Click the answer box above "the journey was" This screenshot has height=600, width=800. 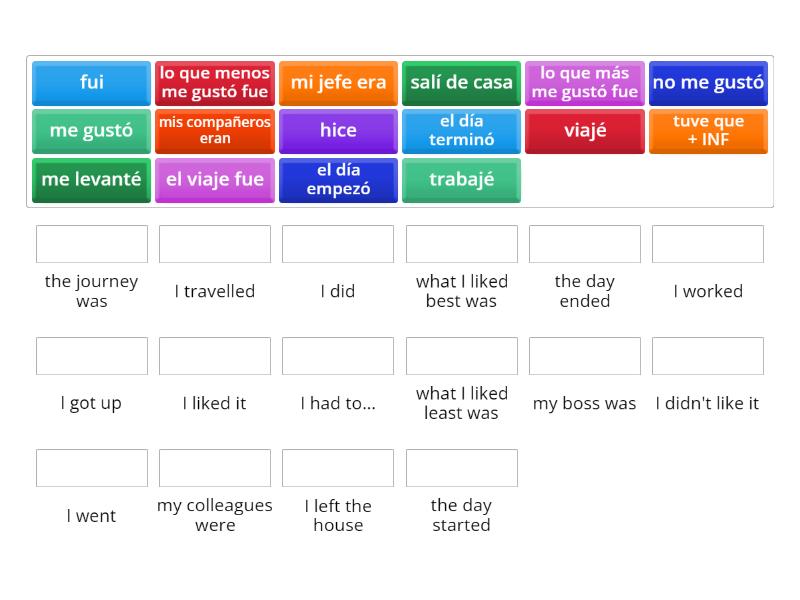click(x=91, y=243)
